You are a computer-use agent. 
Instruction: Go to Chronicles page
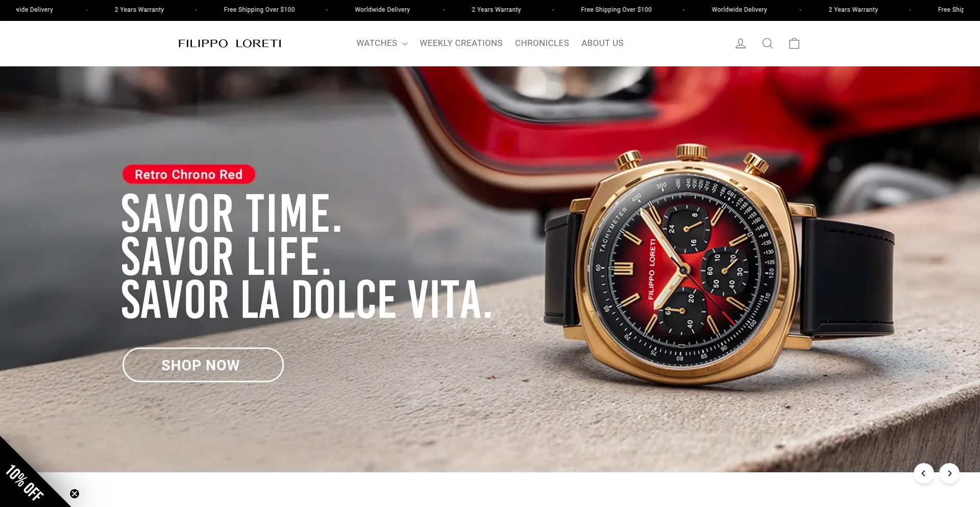coord(542,43)
